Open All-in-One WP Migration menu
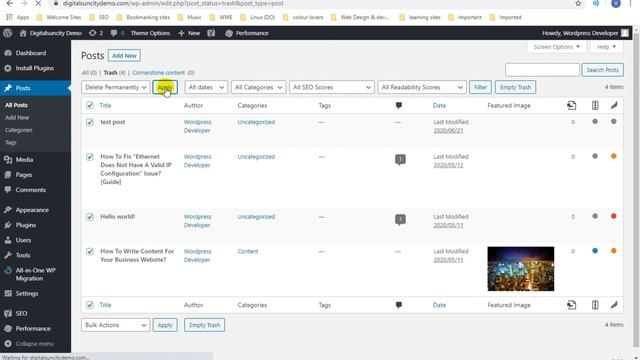The width and height of the screenshot is (640, 360). (35, 274)
